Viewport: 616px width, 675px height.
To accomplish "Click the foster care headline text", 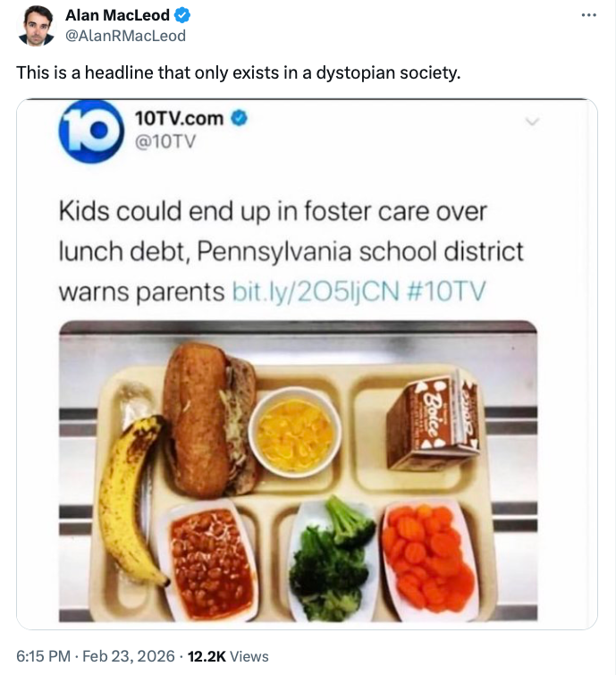I will coord(291,252).
